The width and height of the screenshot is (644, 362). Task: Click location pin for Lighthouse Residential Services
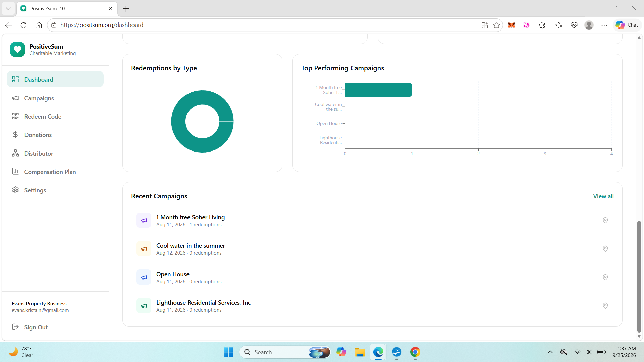(605, 306)
